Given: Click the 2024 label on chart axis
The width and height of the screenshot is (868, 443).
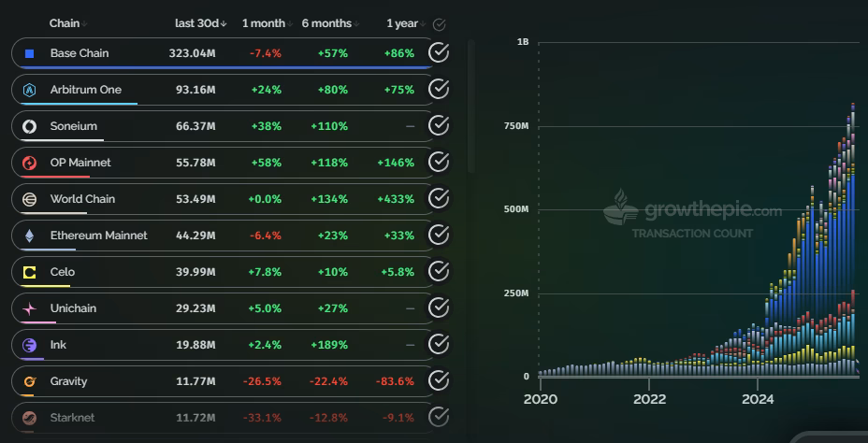Looking at the screenshot, I should pos(758,399).
